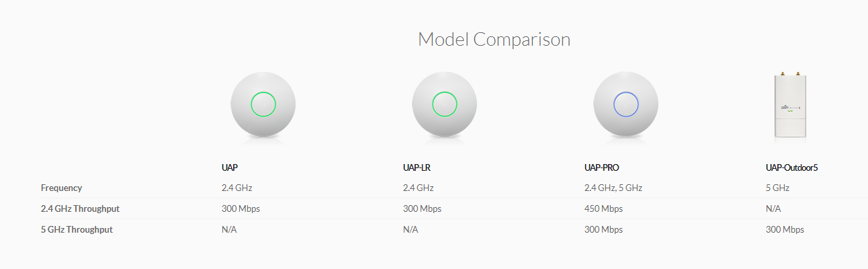The width and height of the screenshot is (868, 269).
Task: Click the UAP-PRO blue-ring device image
Action: click(x=625, y=104)
